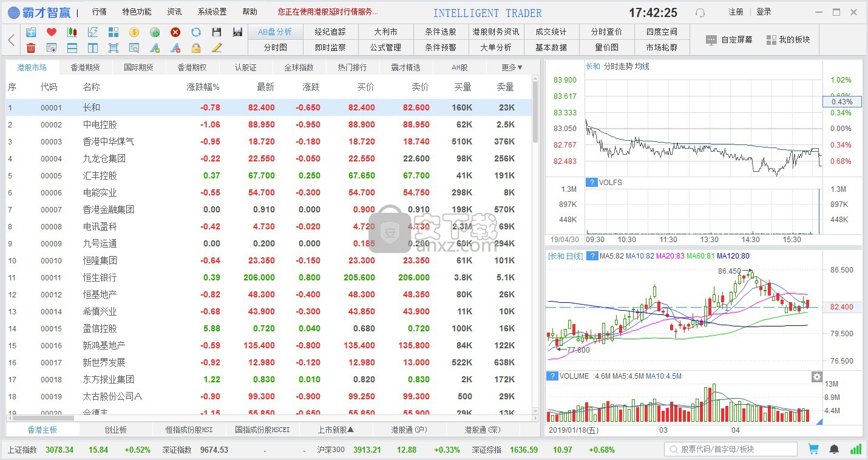Click 条件预警 toolbar button
868x460 pixels.
(x=441, y=47)
